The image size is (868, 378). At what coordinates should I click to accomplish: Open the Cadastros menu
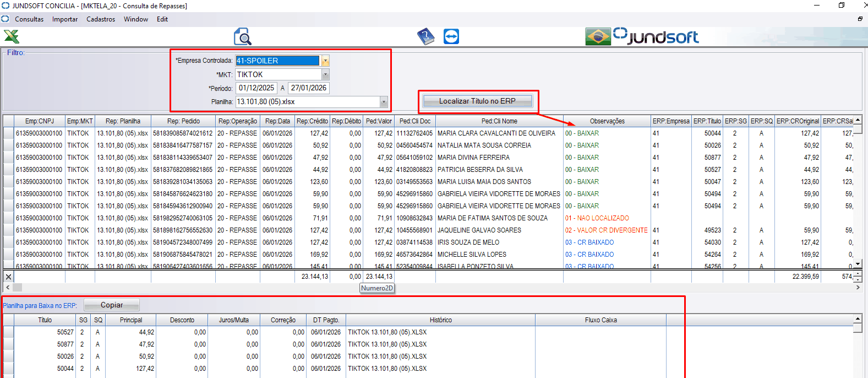point(101,19)
